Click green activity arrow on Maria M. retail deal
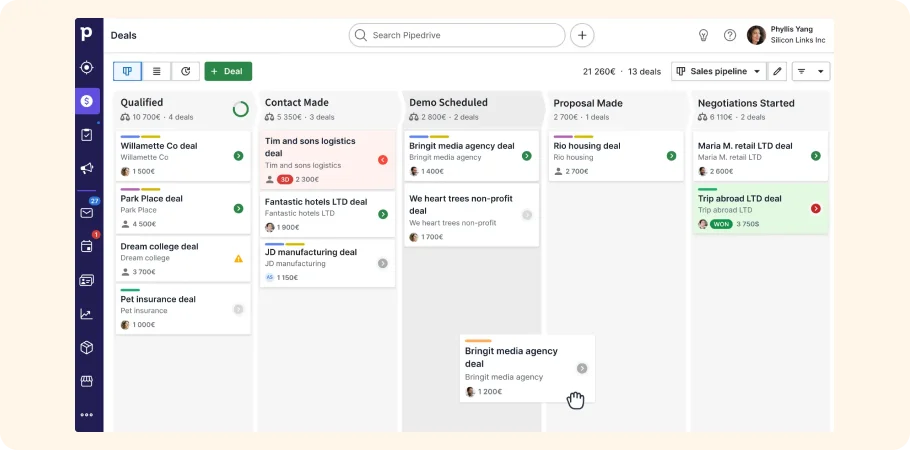The image size is (910, 450). tap(816, 156)
